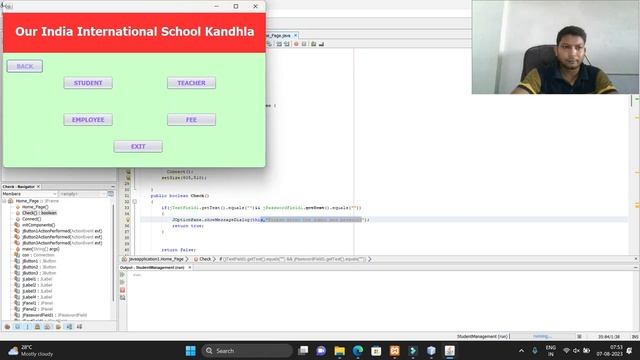Click the bottom settings icon in Output sidebar
Screen dimensions: 640x360
122,298
